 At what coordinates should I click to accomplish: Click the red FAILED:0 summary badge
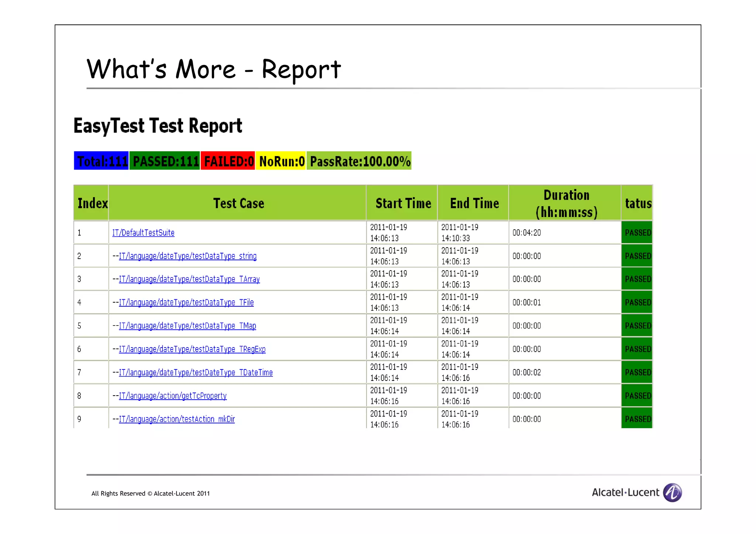pos(228,161)
